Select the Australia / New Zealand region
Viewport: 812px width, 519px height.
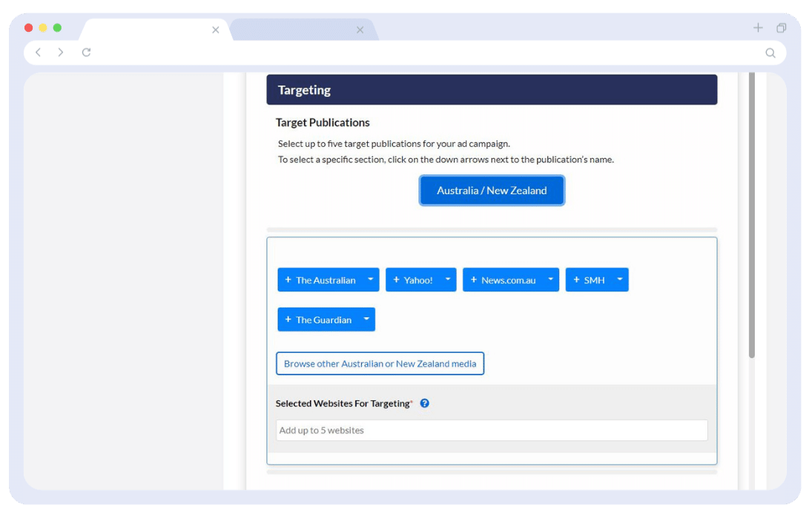492,191
